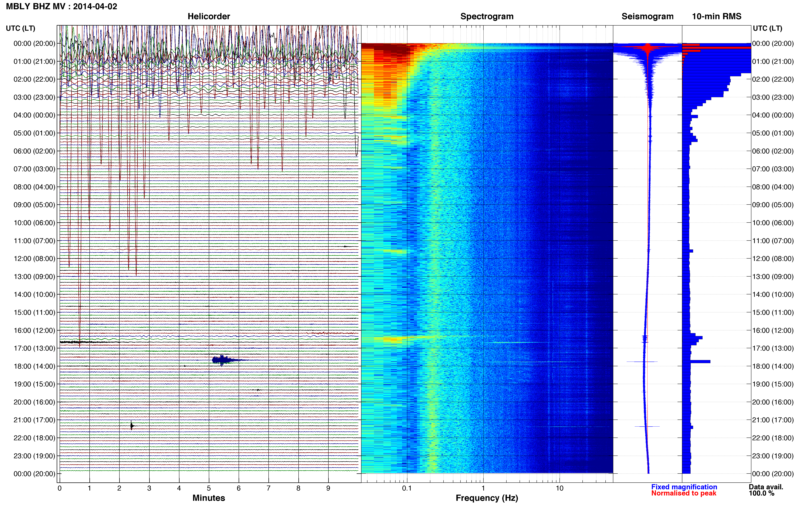Click left time label '10:00 (06:00)'
The width and height of the screenshot is (812, 508).
[x=34, y=223]
